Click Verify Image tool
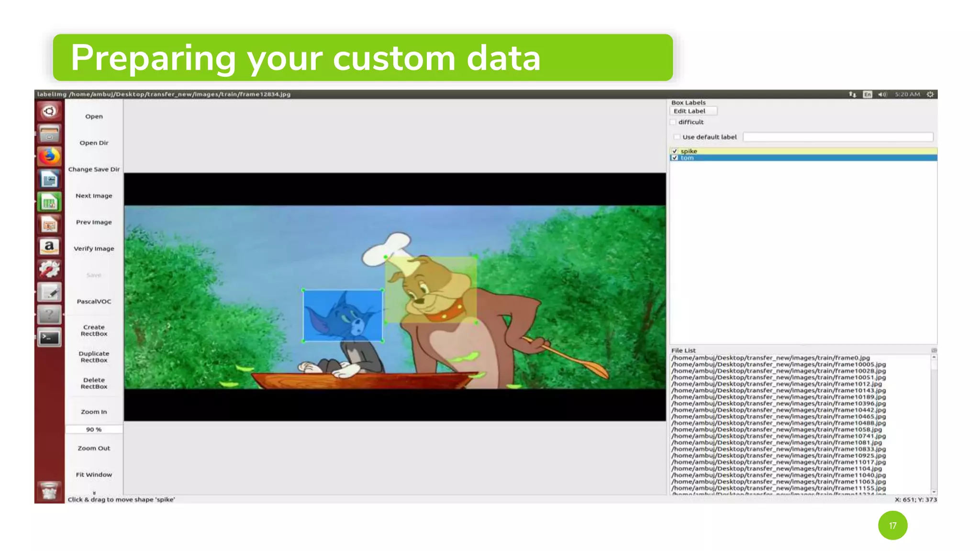The height and width of the screenshot is (551, 980). click(94, 248)
